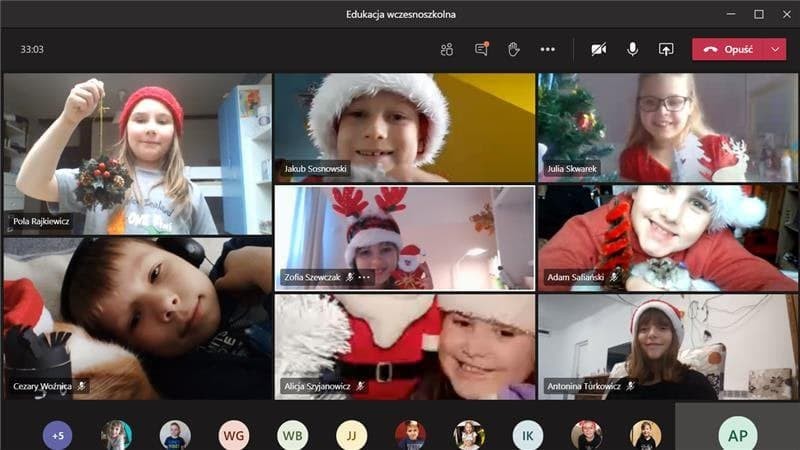Viewport: 800px width, 450px height.
Task: Select the JJ participant avatar
Action: click(x=351, y=435)
